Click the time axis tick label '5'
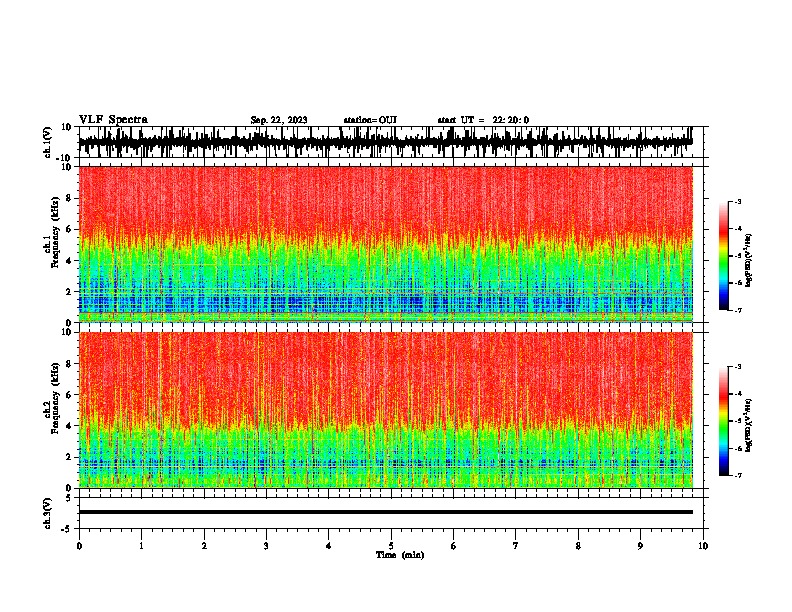The width and height of the screenshot is (792, 612). pos(391,546)
